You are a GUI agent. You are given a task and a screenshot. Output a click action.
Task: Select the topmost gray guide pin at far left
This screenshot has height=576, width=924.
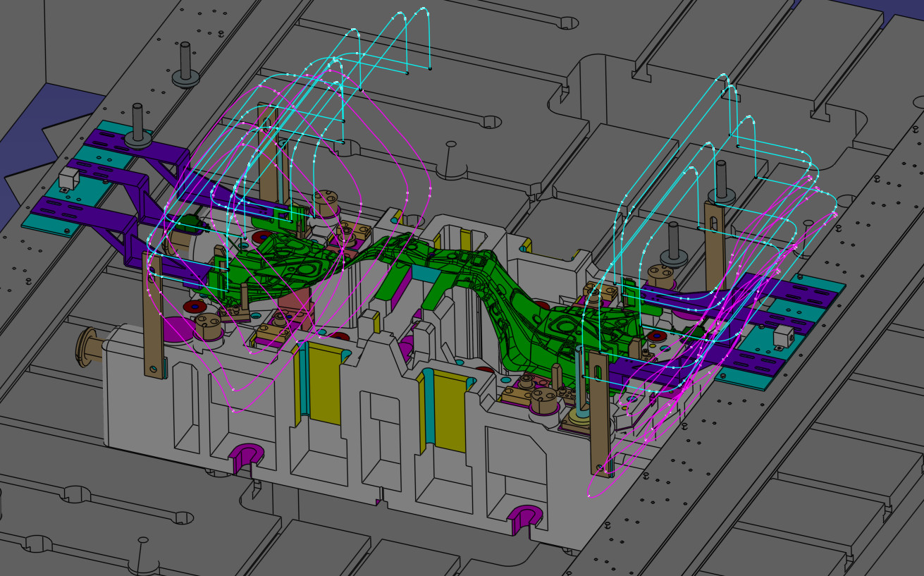(185, 64)
